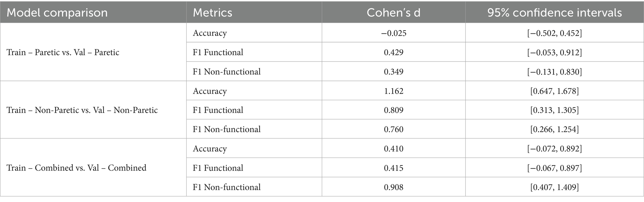Viewport: 644px width, 202px height.
Task: Click the Model comparison column header
Action: pos(57,13)
